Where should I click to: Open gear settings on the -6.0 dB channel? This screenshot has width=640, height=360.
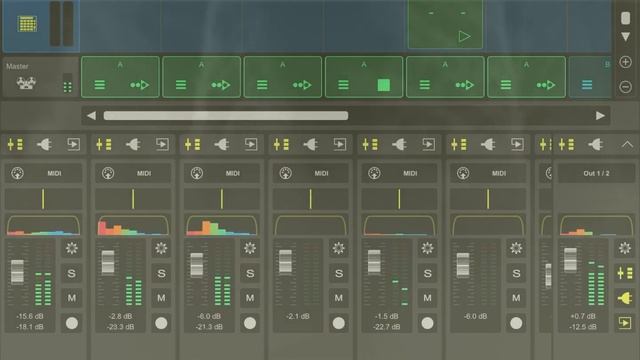pos(516,248)
